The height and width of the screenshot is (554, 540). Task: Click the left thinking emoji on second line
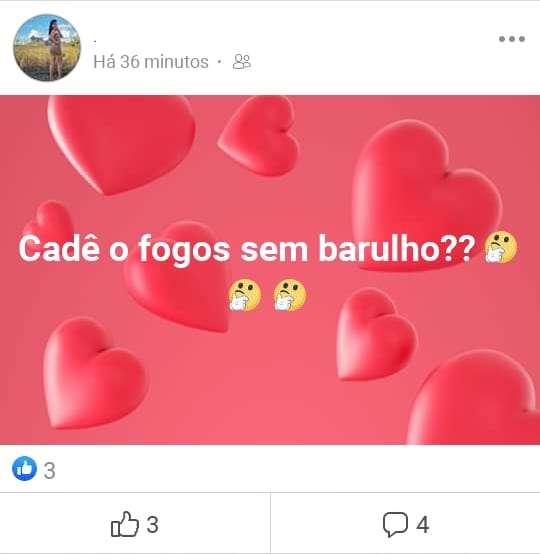point(245,295)
